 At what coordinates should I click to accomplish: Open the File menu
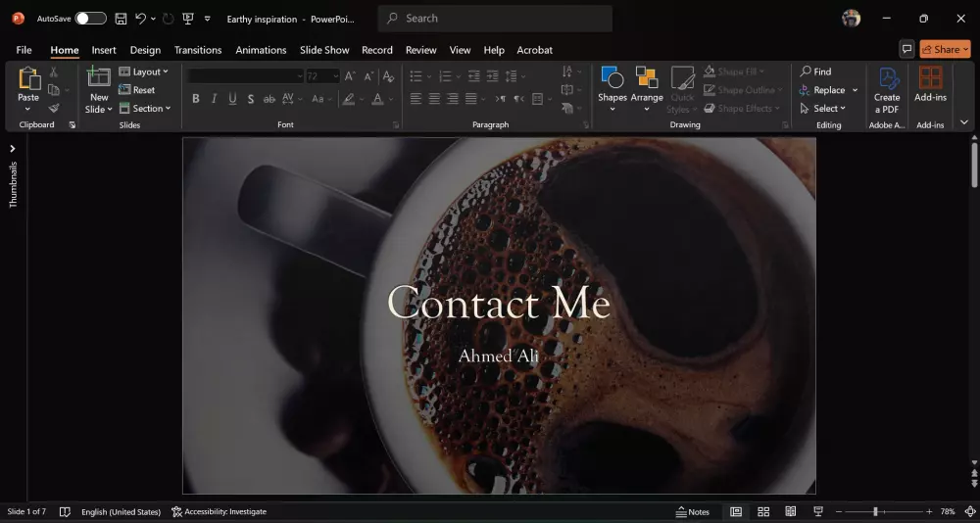click(x=24, y=50)
